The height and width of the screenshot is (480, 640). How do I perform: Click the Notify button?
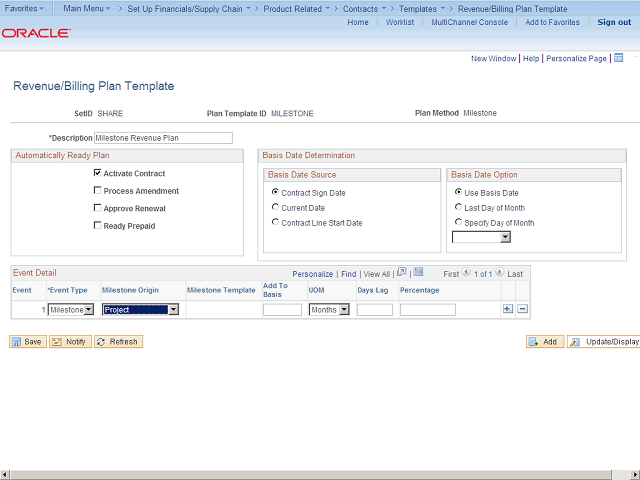[x=70, y=342]
